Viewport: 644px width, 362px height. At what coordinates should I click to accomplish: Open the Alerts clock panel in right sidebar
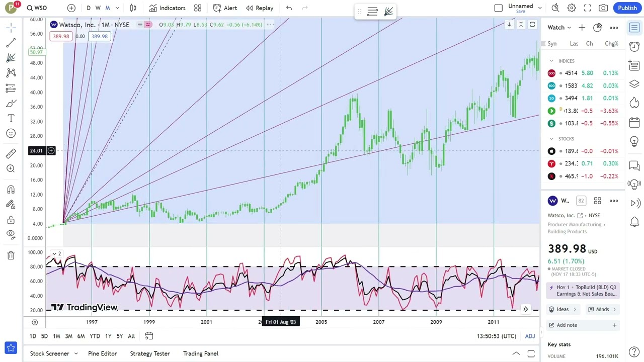[x=634, y=46]
